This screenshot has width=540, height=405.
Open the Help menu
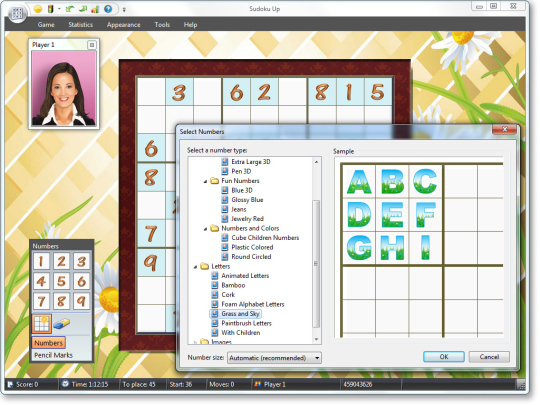point(190,25)
